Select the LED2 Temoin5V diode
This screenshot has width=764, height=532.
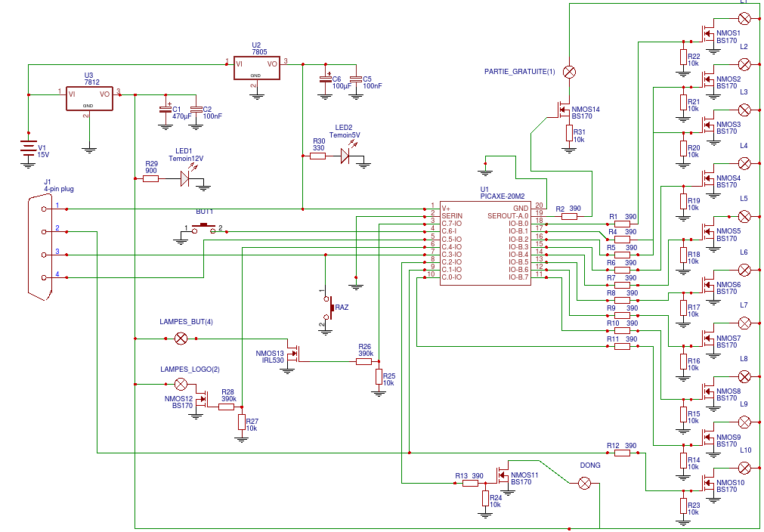click(x=345, y=156)
